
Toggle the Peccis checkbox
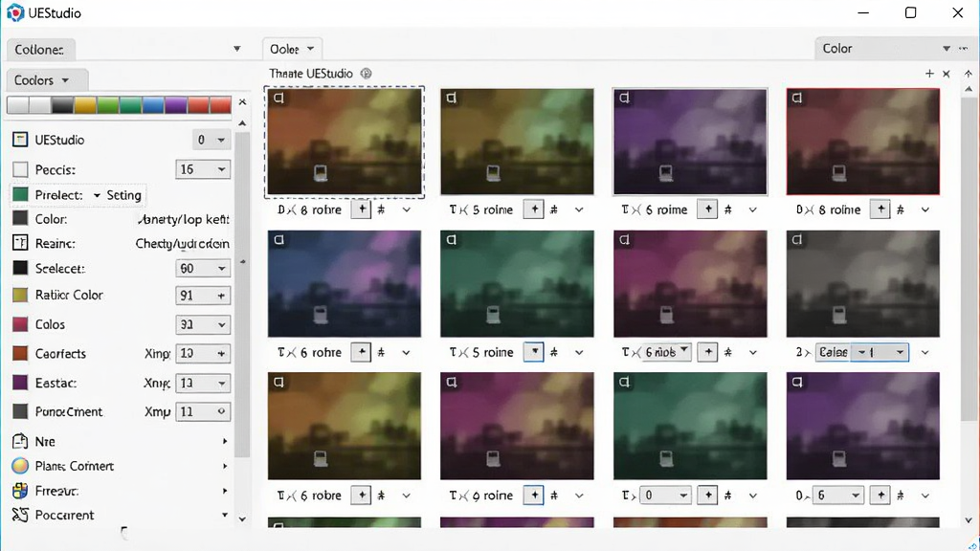20,169
